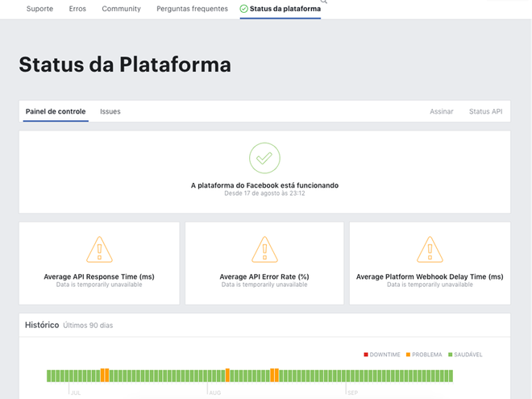Click the green SAUDÁVEL legend swatch

point(451,355)
